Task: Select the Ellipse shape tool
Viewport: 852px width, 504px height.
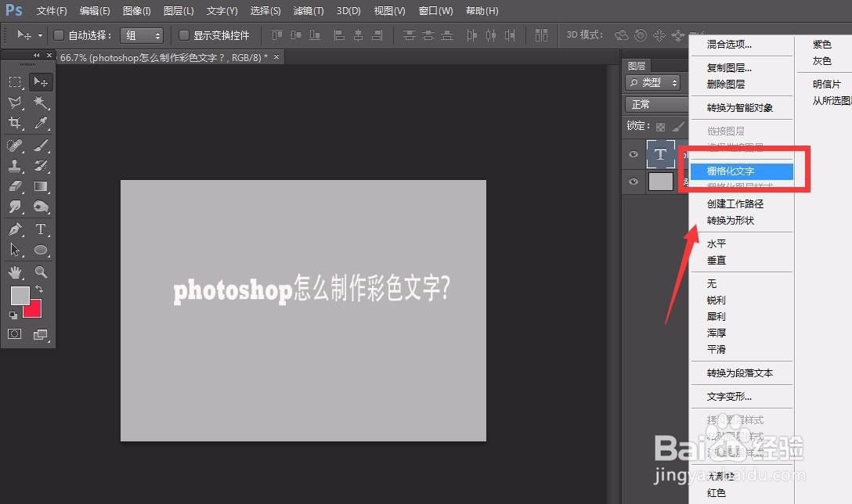Action: (x=41, y=250)
